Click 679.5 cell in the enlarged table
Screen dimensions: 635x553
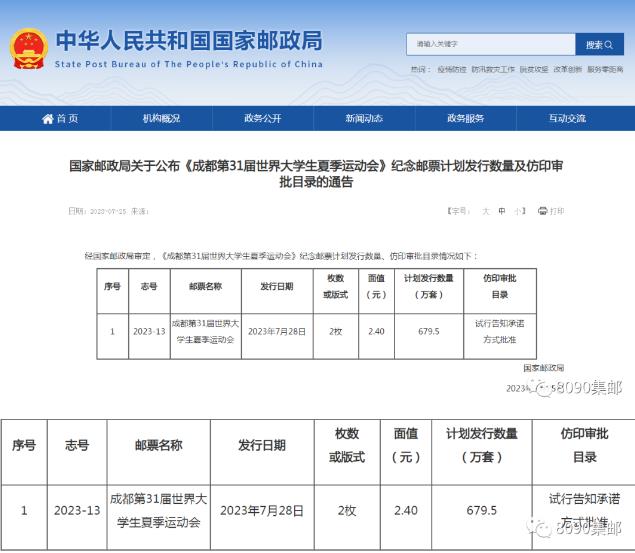pos(482,510)
